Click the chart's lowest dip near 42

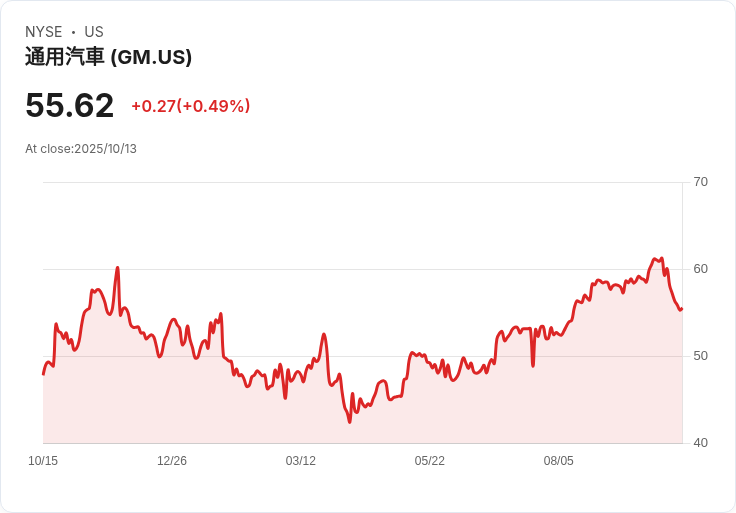click(x=349, y=422)
